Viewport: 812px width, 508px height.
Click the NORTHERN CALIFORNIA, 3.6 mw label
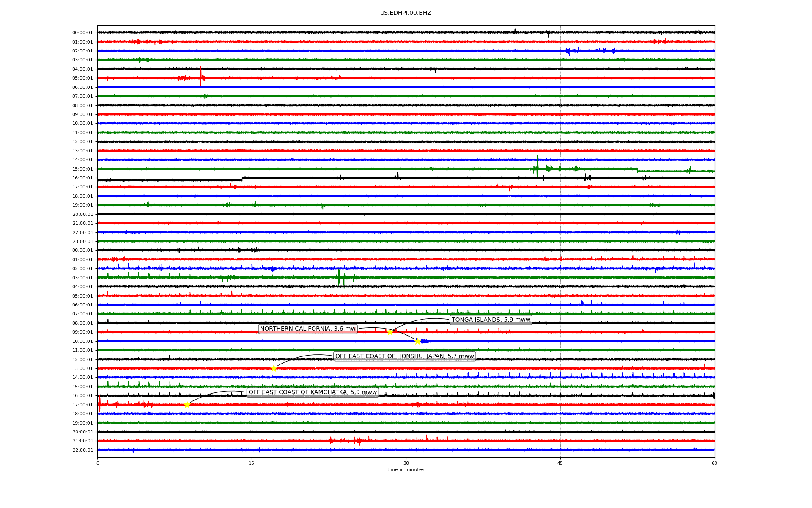pos(308,329)
